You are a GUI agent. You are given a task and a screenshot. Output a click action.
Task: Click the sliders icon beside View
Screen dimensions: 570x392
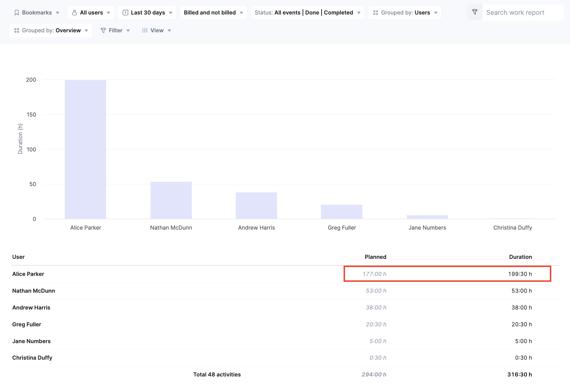coord(144,30)
